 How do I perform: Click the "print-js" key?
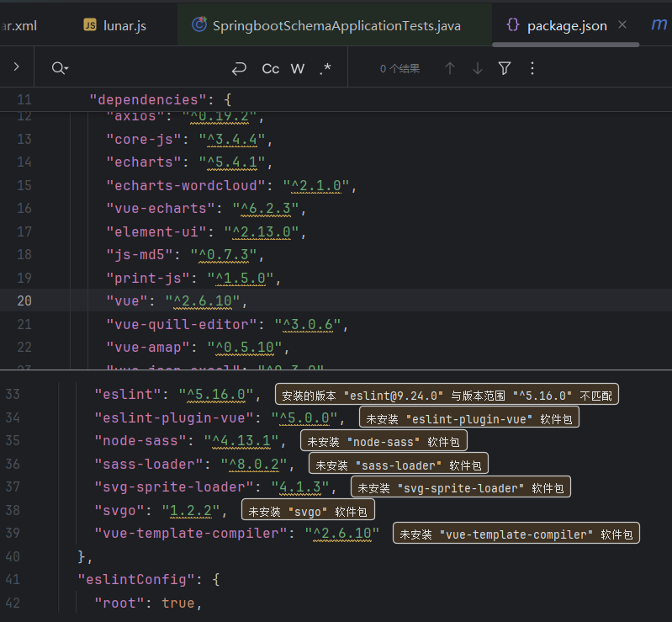point(148,279)
